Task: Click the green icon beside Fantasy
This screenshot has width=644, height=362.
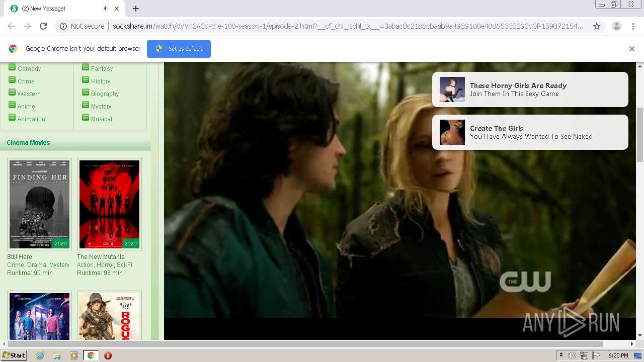Action: 86,67
